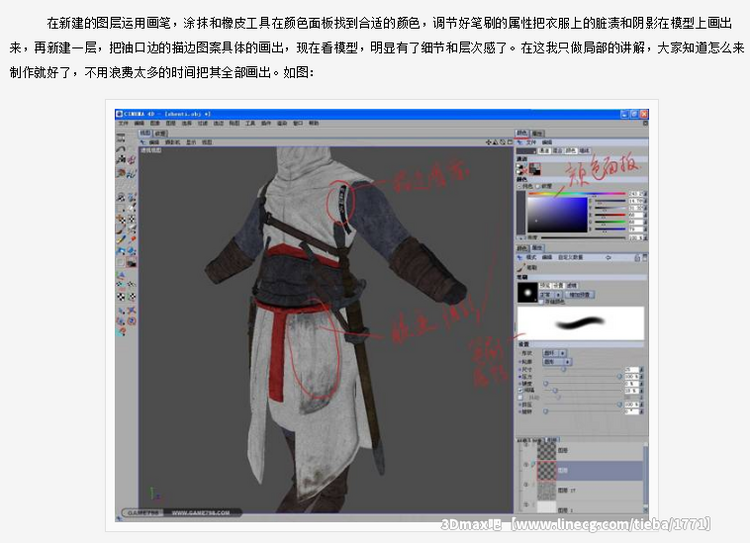Open the 文件 menu in main menu bar
Screen dimensions: 750x543
coord(123,123)
